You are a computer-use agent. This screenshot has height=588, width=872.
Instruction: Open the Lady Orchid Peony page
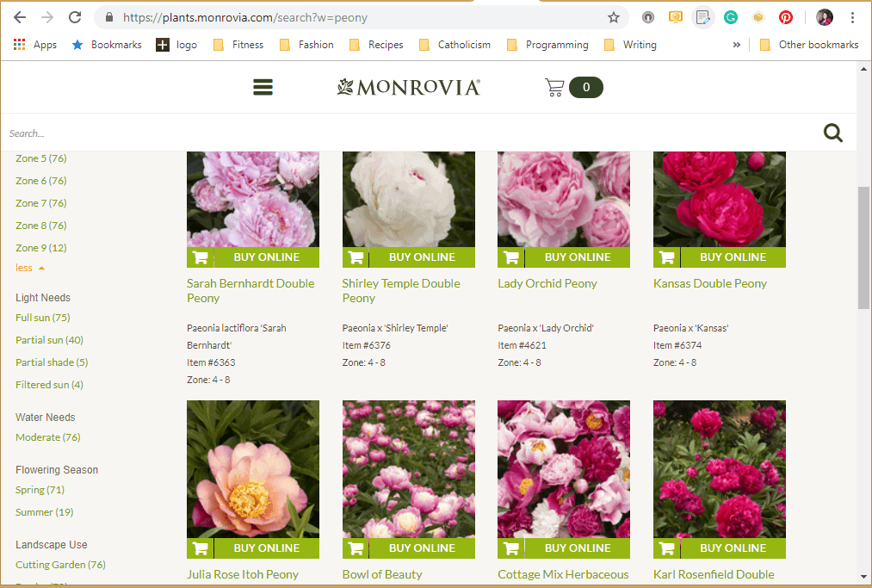click(x=547, y=282)
